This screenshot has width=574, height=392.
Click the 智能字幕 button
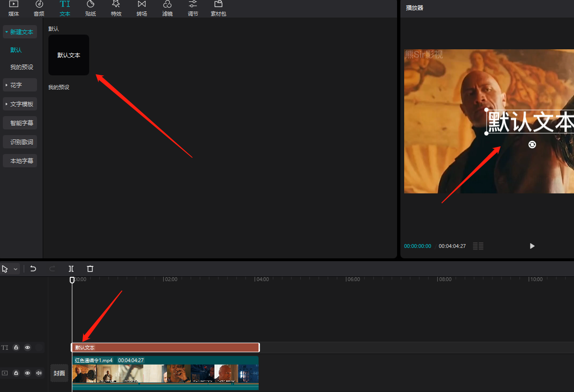[x=22, y=123]
